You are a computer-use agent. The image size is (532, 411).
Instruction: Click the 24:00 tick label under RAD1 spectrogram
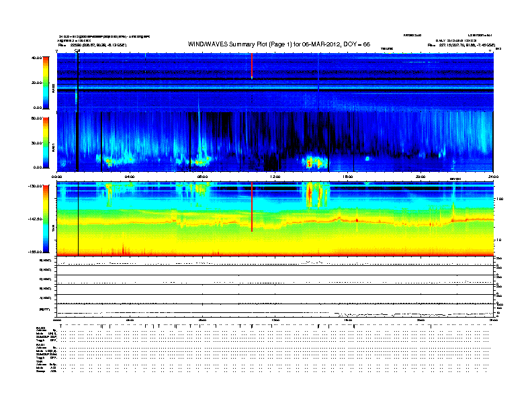pyautogui.click(x=493, y=177)
